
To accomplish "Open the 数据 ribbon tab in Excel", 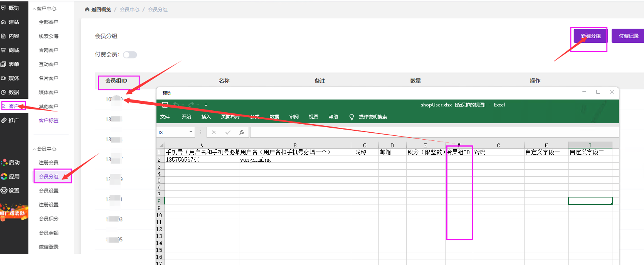I will [x=274, y=117].
